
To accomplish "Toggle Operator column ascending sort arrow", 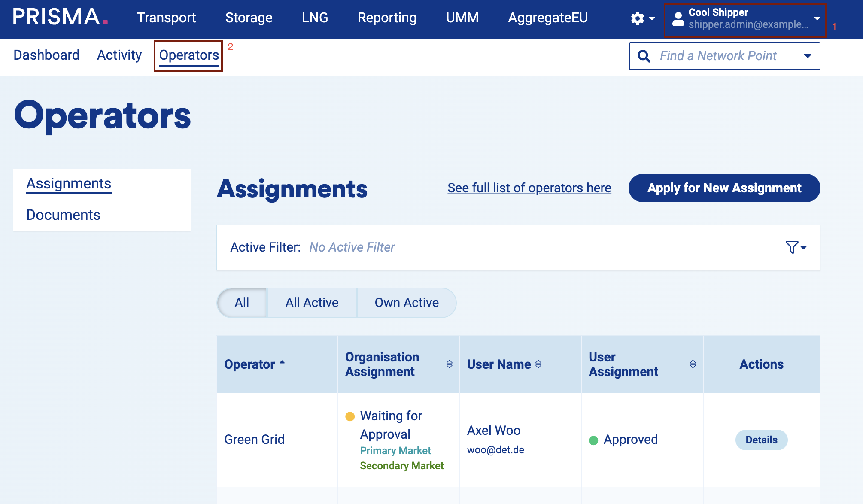I will [282, 363].
